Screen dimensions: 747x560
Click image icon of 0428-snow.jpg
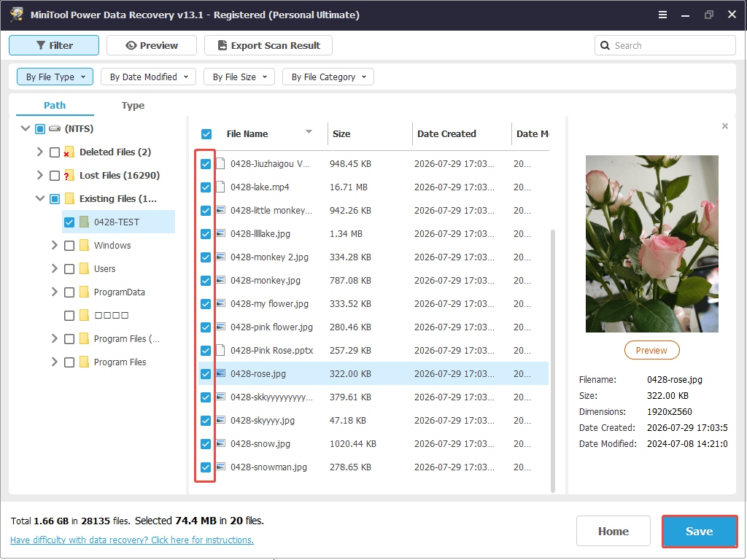220,443
